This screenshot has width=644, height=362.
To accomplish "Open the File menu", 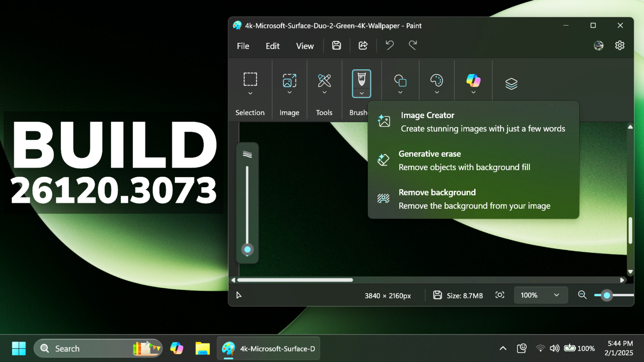I will coord(243,46).
